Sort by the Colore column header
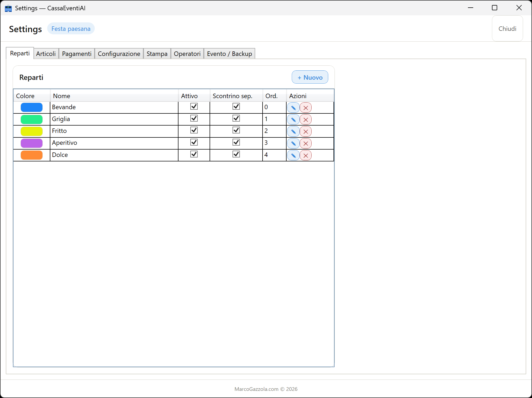Viewport: 532px width, 398px height. tap(32, 96)
